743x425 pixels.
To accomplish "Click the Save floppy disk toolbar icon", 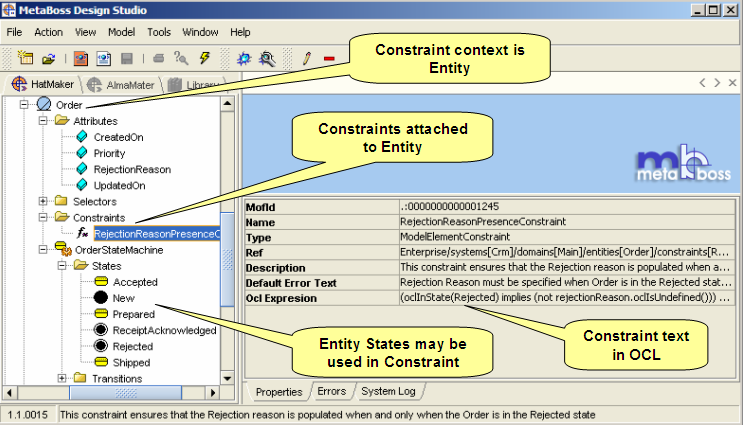I will click(127, 59).
